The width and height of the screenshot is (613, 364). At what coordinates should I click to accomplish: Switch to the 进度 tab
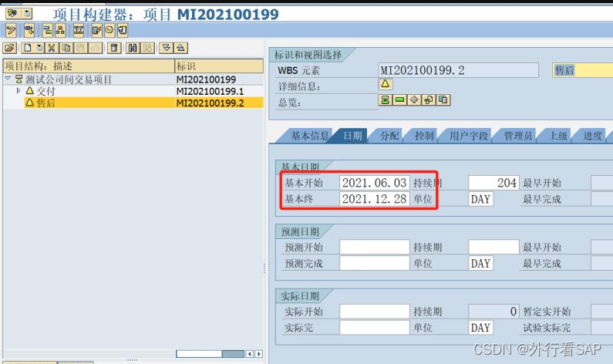tap(593, 136)
